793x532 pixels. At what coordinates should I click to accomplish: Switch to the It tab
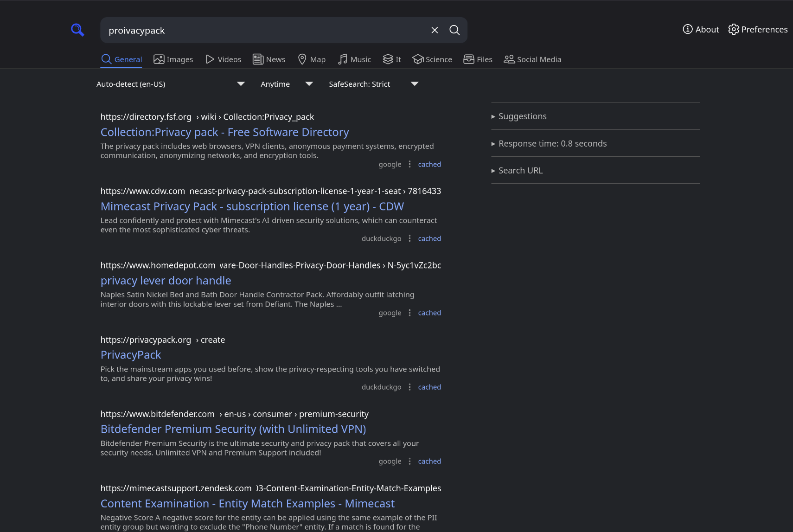[x=392, y=59]
